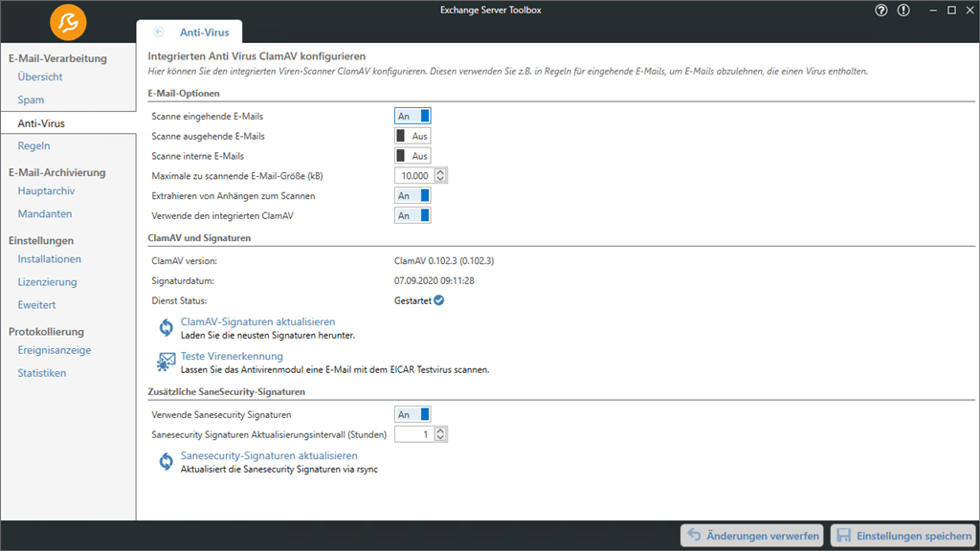Viewport: 980px width, 551px height.
Task: Select Regeln in the sidebar
Action: click(x=33, y=145)
